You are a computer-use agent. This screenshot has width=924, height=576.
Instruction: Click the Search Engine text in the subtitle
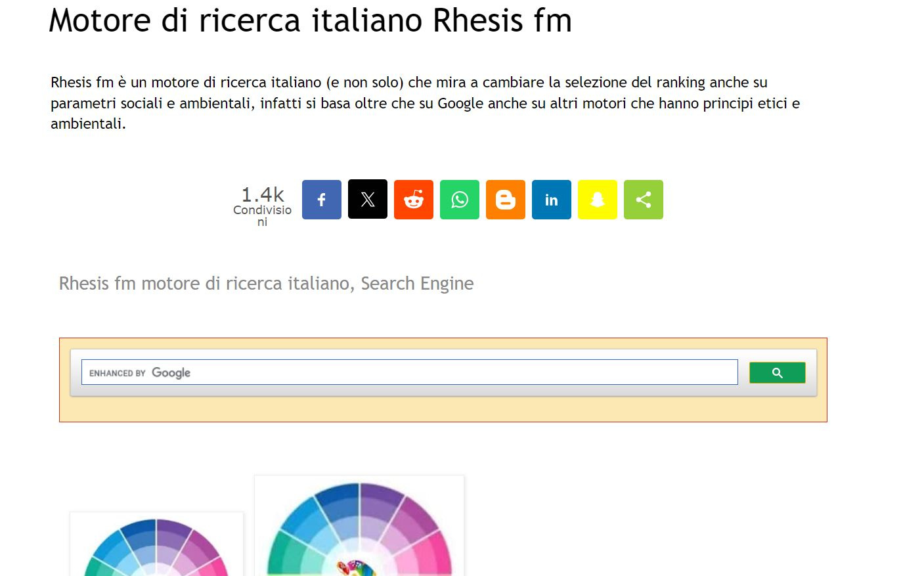pos(416,283)
